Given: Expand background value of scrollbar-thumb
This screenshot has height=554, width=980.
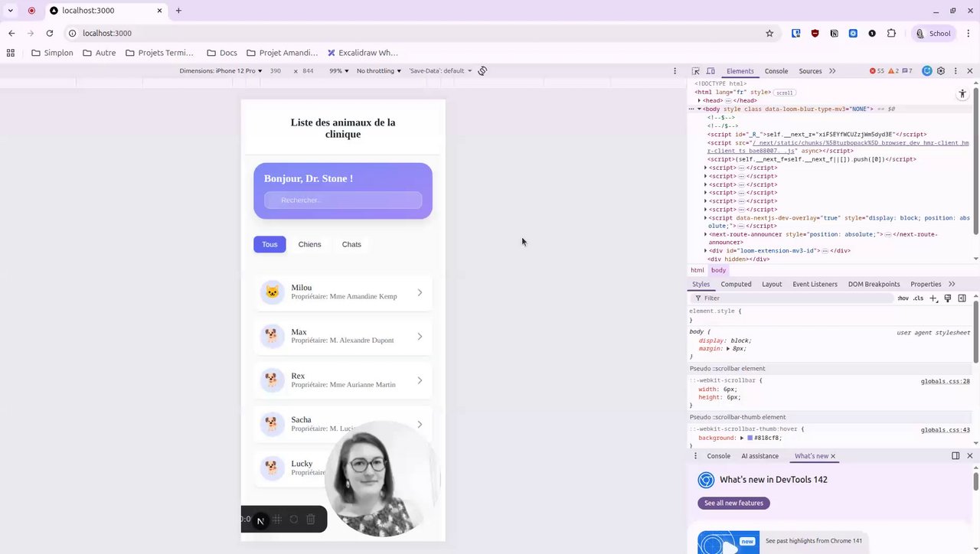Looking at the screenshot, I should (742, 438).
